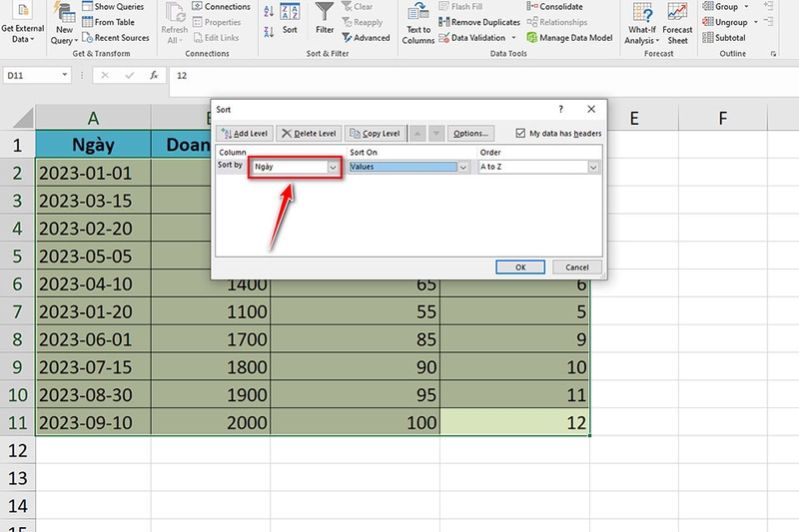This screenshot has height=532, width=799.
Task: Click Ungroup button
Action: [725, 22]
